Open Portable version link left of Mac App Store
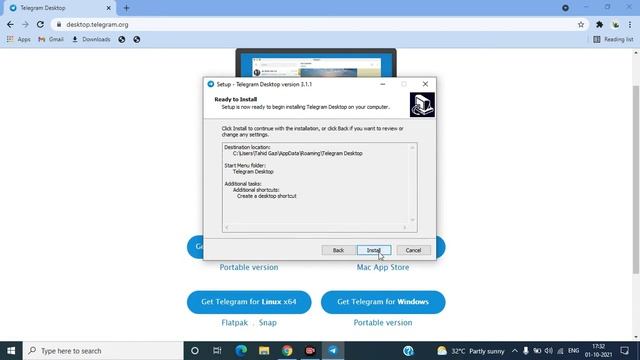Image resolution: width=640 pixels, height=360 pixels. 249,267
